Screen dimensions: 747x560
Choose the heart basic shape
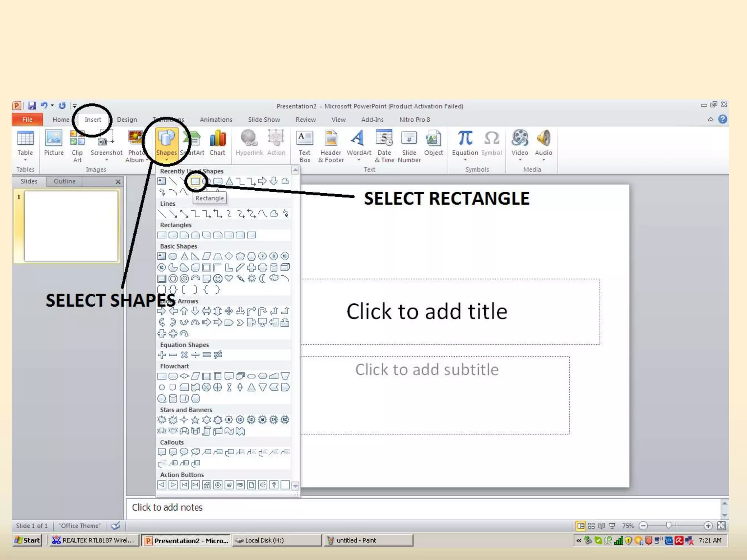pos(229,279)
